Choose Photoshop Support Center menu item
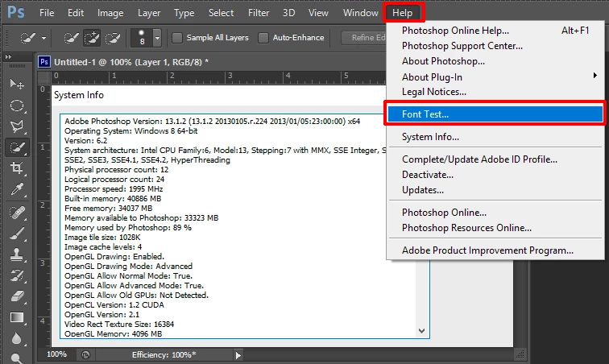This screenshot has height=364, width=609. [495, 46]
